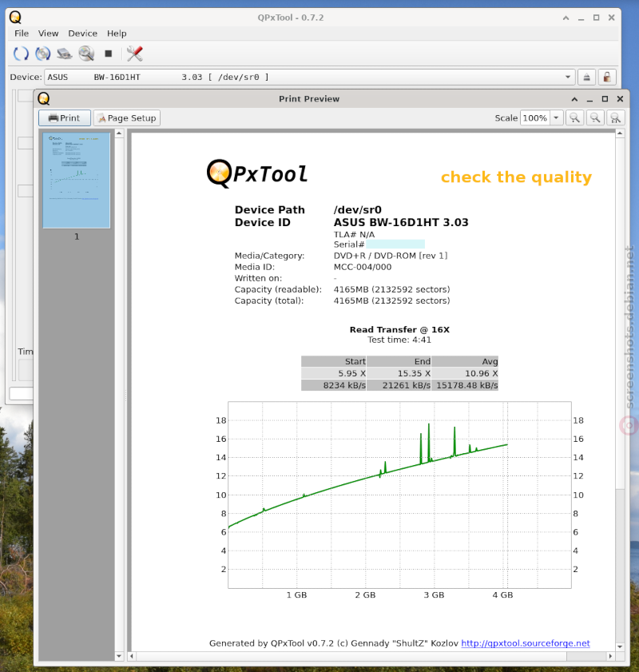Click the rescan devices refresh icon
Image resolution: width=639 pixels, height=672 pixels.
pyautogui.click(x=21, y=54)
